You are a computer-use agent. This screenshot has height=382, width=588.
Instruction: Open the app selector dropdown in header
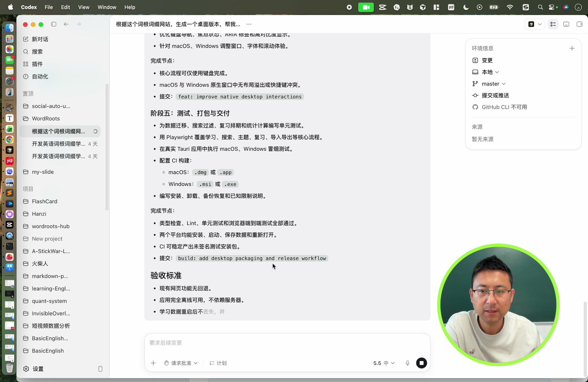pos(535,24)
